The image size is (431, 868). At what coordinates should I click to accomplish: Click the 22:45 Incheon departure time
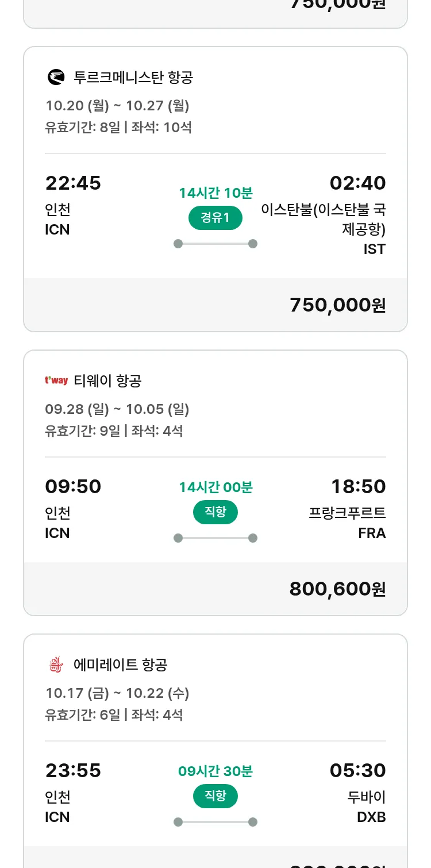[73, 183]
